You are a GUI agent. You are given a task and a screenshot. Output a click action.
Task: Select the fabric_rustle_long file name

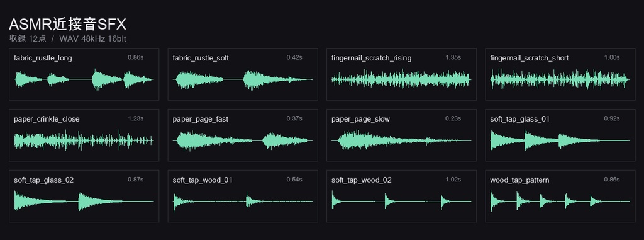coord(43,58)
